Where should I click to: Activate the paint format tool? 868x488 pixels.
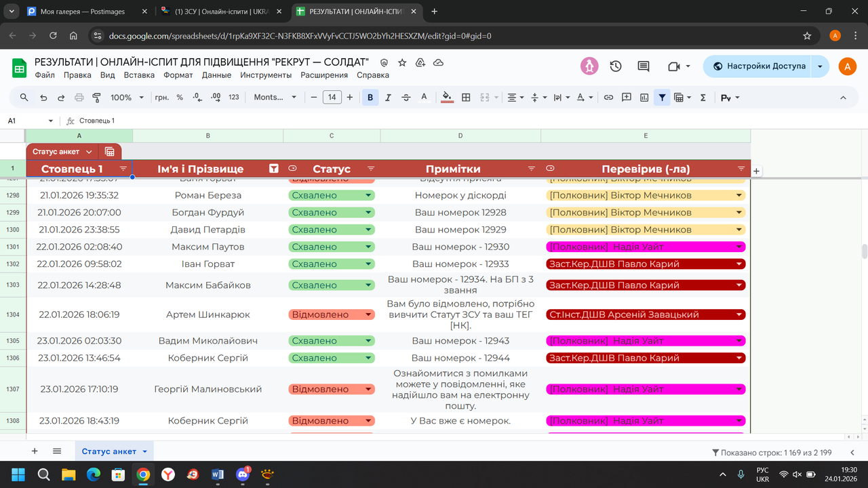96,98
